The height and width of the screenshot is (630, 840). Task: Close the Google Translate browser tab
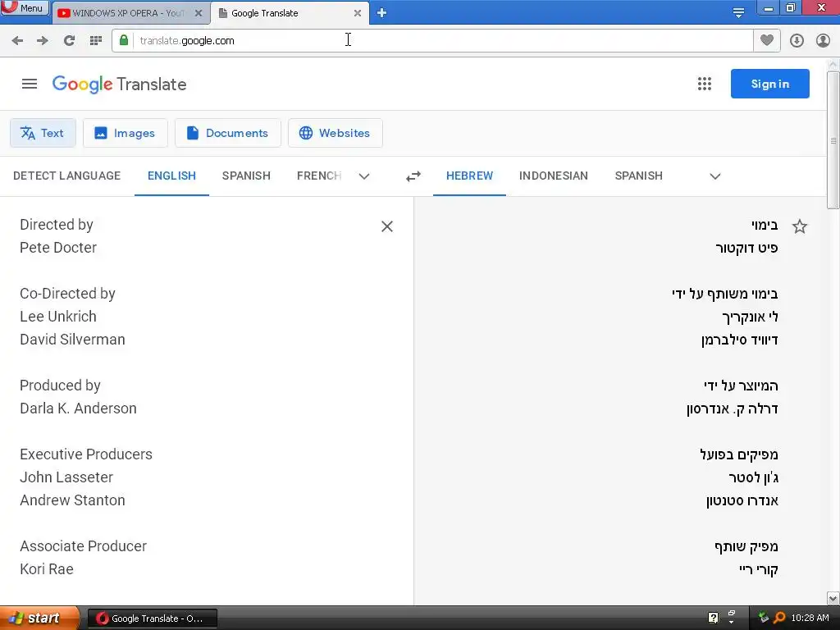(358, 13)
